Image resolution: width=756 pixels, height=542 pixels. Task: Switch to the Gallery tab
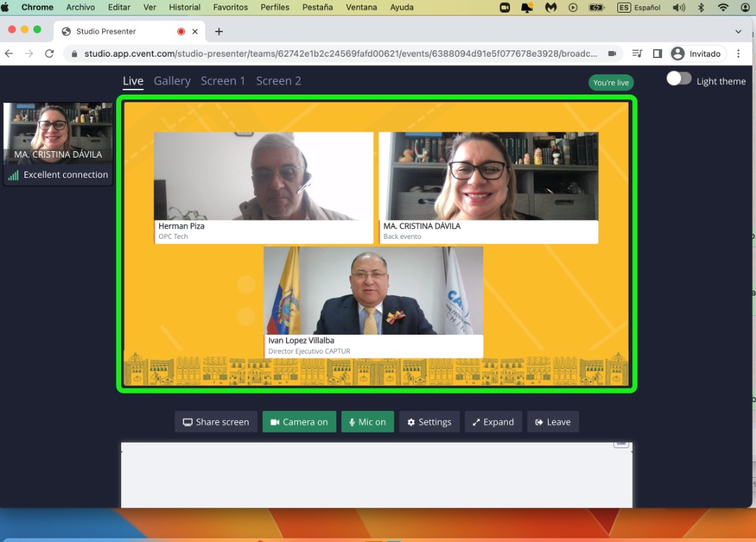point(172,81)
